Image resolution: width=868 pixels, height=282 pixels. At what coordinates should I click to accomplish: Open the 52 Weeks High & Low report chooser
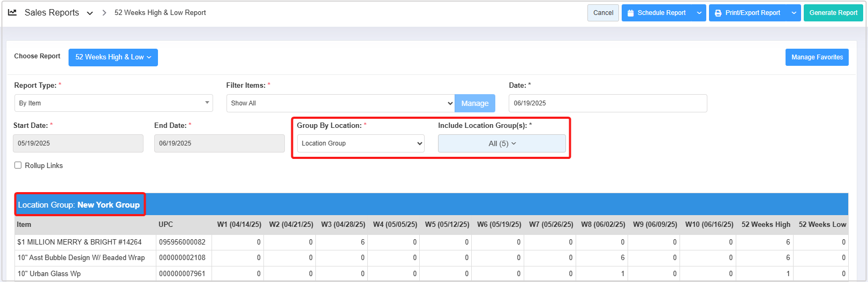[113, 57]
